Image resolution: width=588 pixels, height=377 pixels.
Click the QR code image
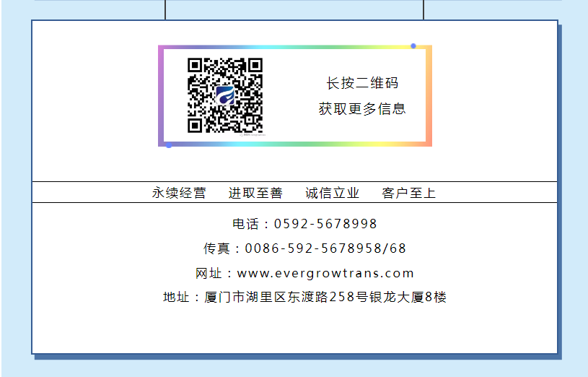click(225, 95)
